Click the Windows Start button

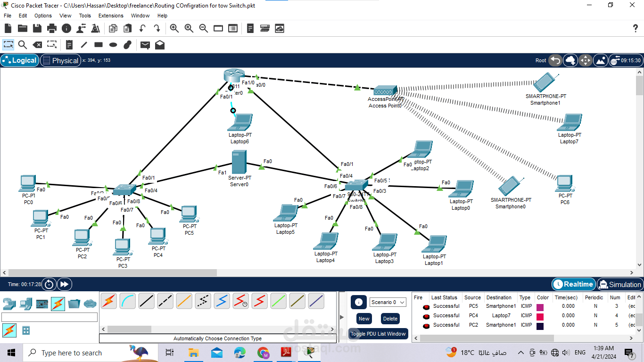click(11, 353)
